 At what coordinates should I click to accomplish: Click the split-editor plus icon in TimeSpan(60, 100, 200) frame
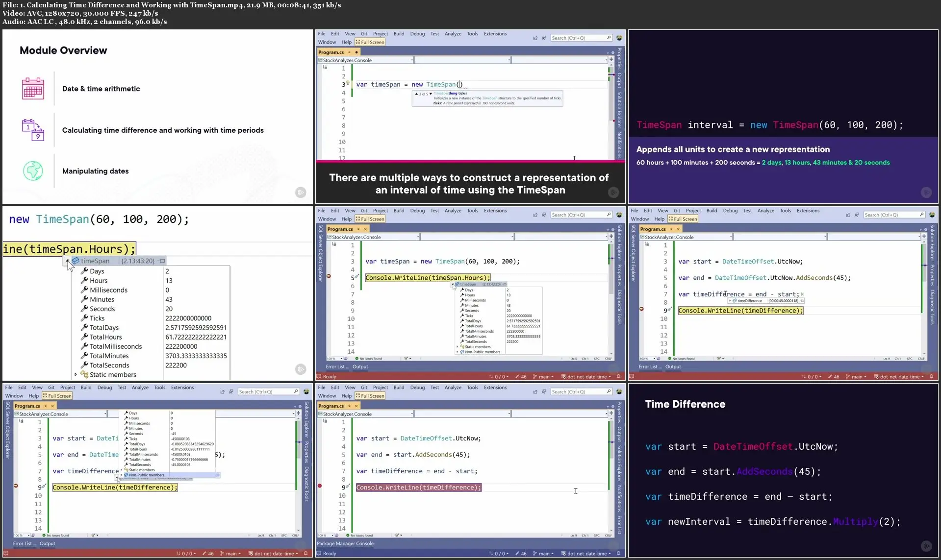click(611, 237)
